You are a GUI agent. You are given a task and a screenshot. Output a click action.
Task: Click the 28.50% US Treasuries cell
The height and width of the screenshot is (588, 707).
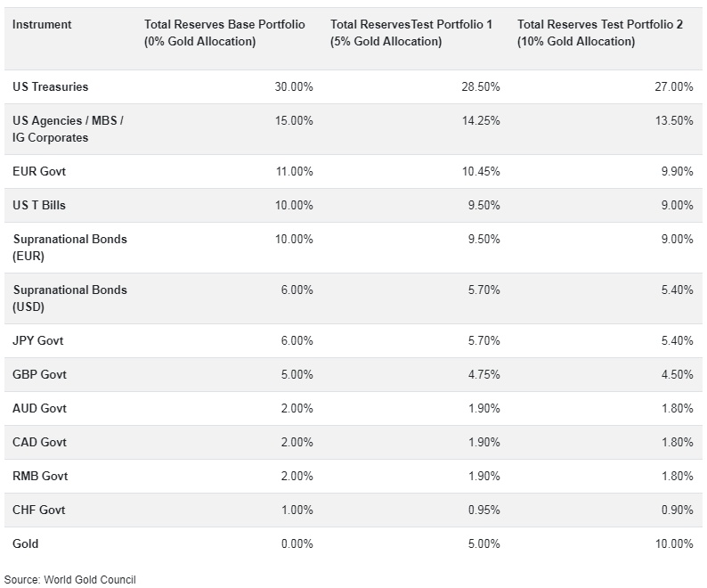coord(484,87)
